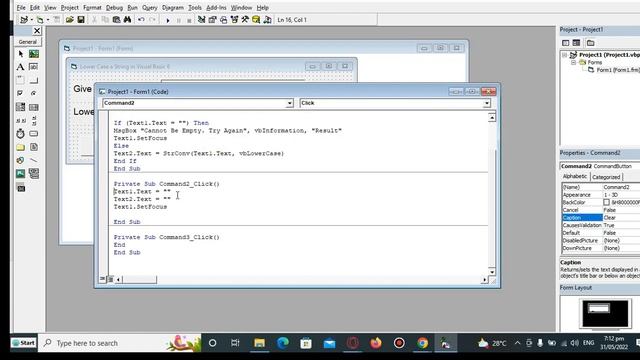The height and width of the screenshot is (360, 640).
Task: Close the toolbox with its X button
Action: [x=37, y=31]
